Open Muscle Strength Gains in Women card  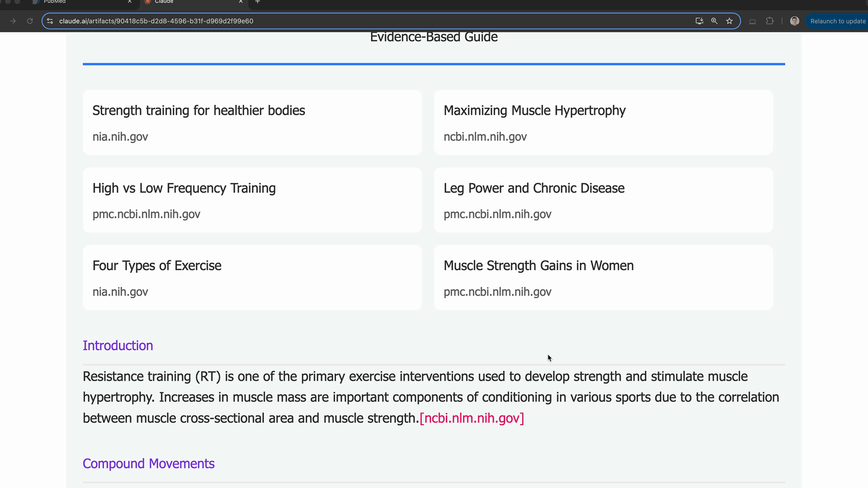pyautogui.click(x=603, y=277)
